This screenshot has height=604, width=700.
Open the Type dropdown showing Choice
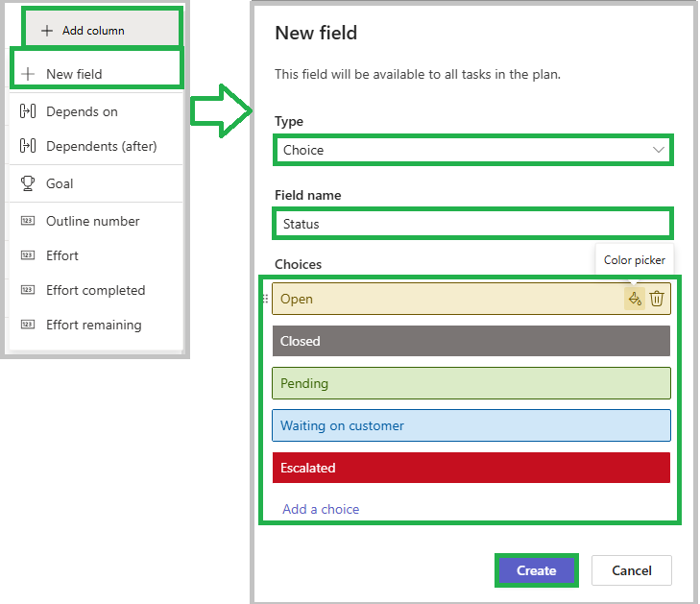click(472, 150)
